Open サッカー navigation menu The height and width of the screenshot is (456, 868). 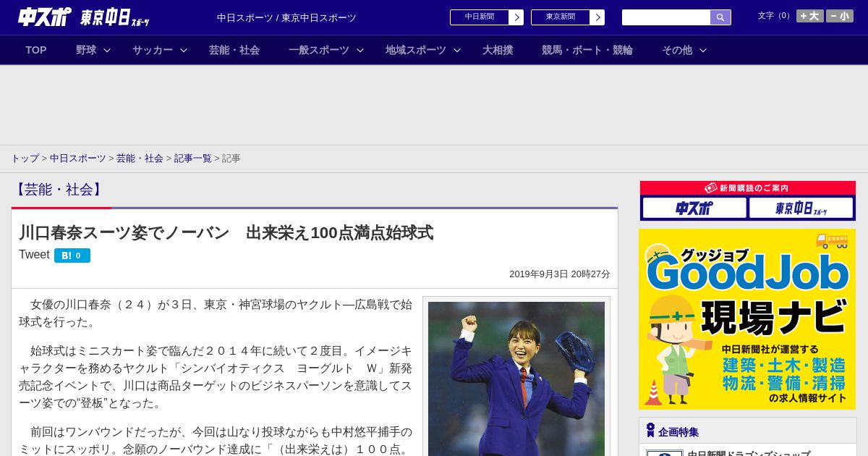click(x=153, y=50)
